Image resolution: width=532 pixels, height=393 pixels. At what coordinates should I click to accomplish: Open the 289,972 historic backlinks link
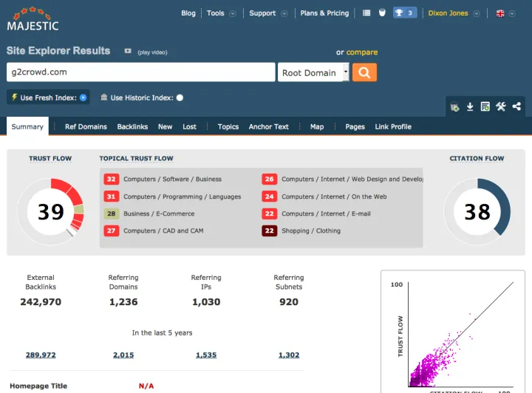pos(41,355)
